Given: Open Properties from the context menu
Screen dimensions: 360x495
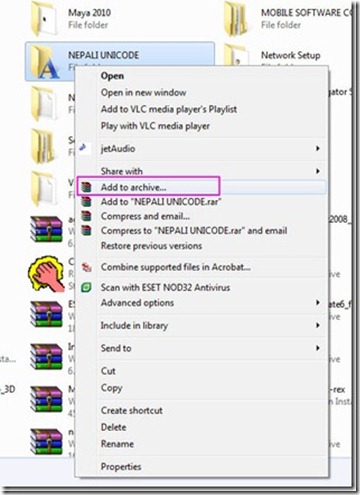Looking at the screenshot, I should (121, 467).
